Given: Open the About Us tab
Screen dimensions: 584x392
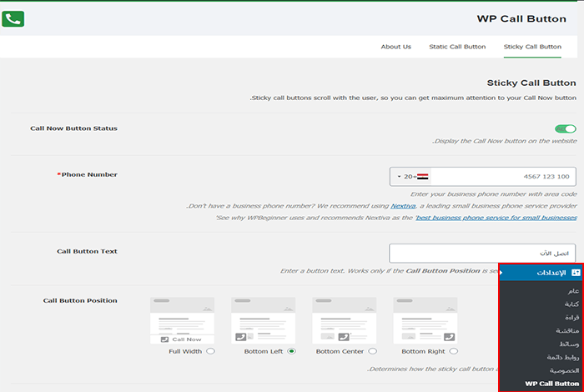Looking at the screenshot, I should [x=395, y=47].
